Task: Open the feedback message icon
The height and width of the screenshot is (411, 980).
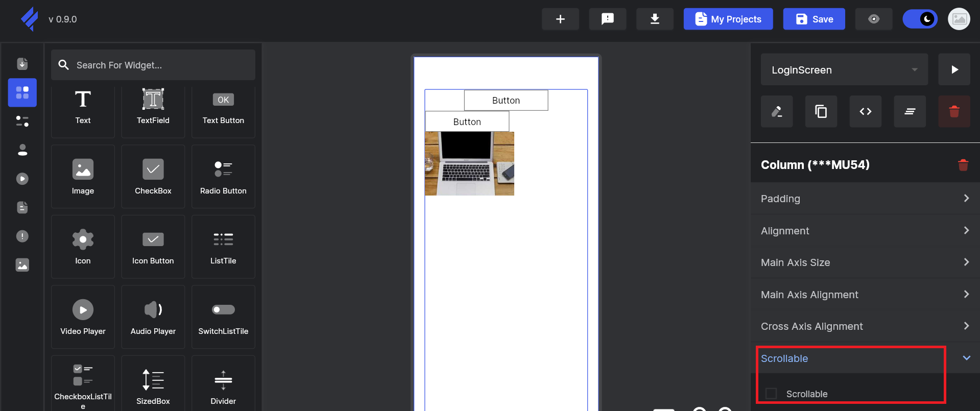Action: (607, 19)
